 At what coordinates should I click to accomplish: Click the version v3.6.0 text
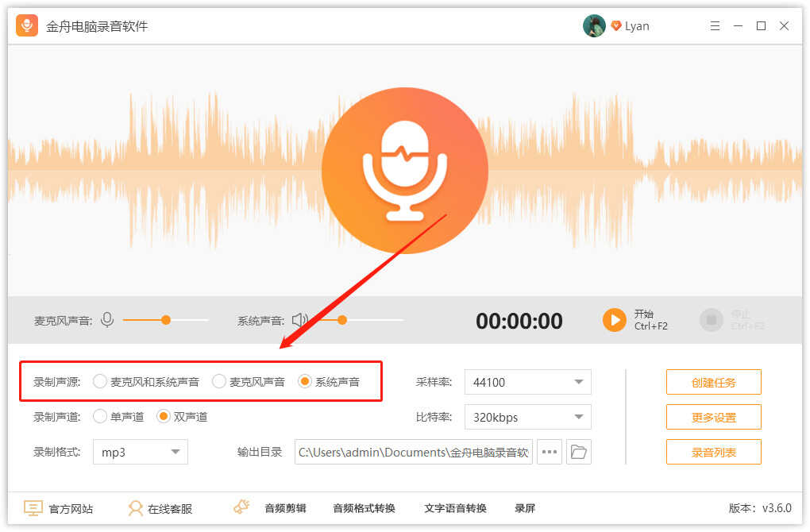760,508
